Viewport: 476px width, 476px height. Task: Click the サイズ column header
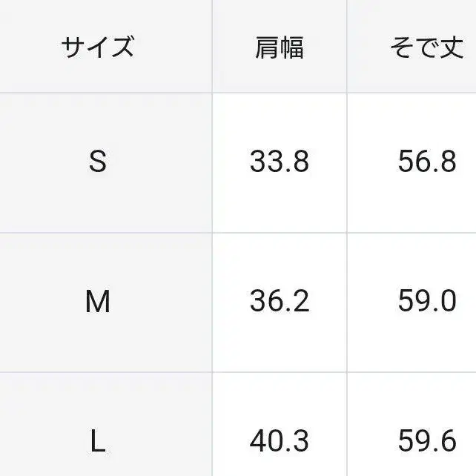tap(98, 48)
